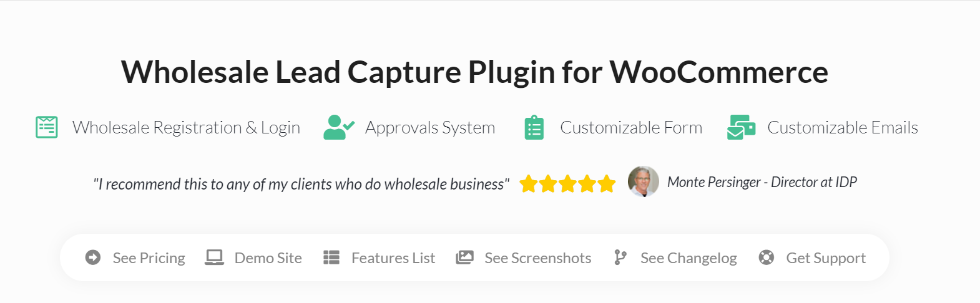Click the Wholesale Registration & Login text
The width and height of the screenshot is (980, 303).
[186, 127]
